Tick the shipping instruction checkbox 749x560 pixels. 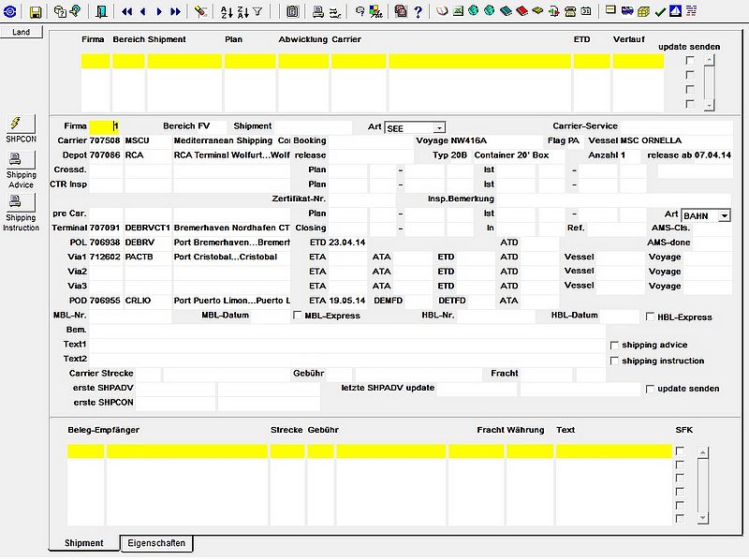click(x=614, y=361)
